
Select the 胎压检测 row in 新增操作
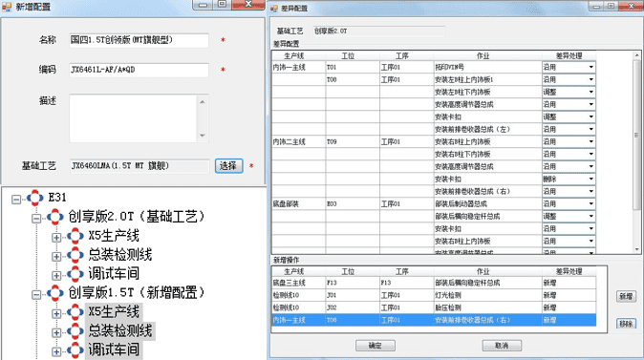point(434,307)
